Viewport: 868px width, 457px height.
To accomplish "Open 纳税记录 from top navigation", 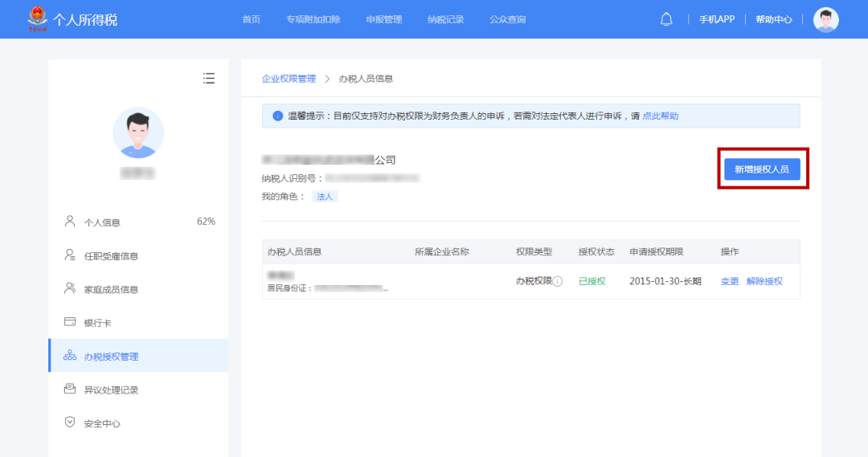I will point(445,19).
